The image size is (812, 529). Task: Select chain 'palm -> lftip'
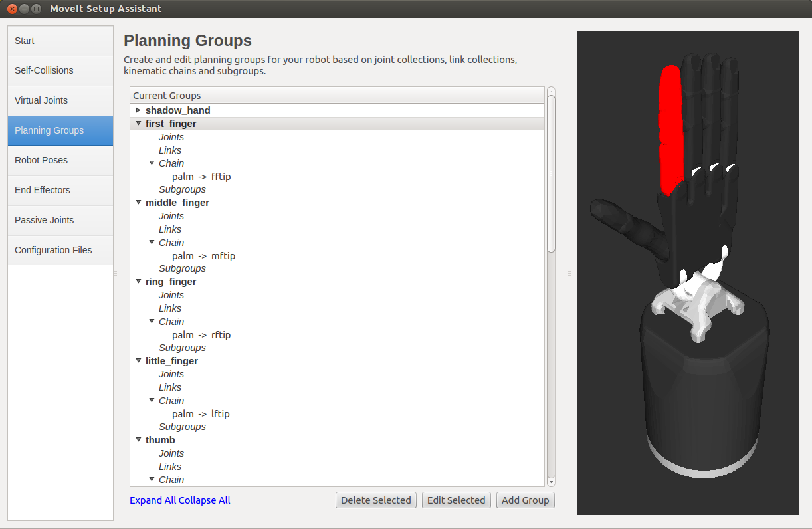click(x=201, y=414)
